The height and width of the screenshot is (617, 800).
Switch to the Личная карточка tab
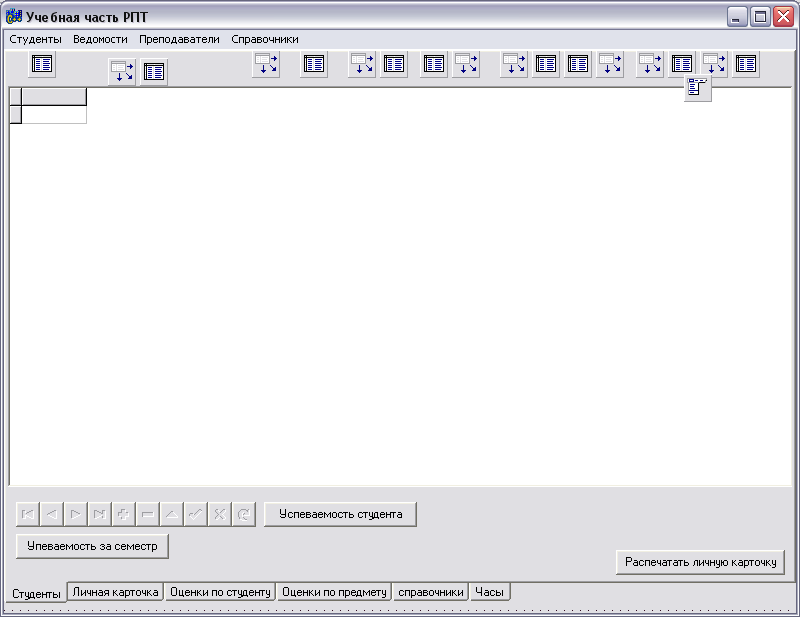(115, 592)
